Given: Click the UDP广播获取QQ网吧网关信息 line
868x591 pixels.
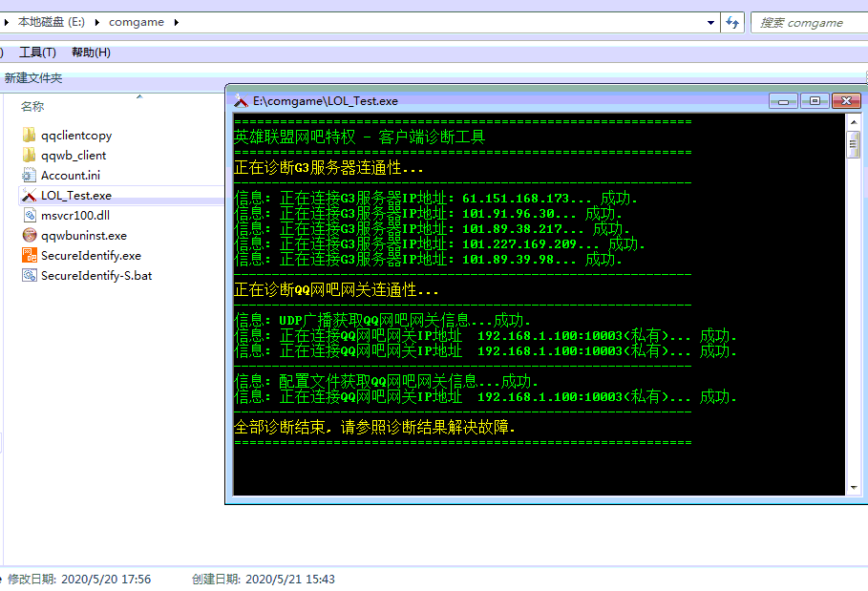Looking at the screenshot, I should click(383, 321).
